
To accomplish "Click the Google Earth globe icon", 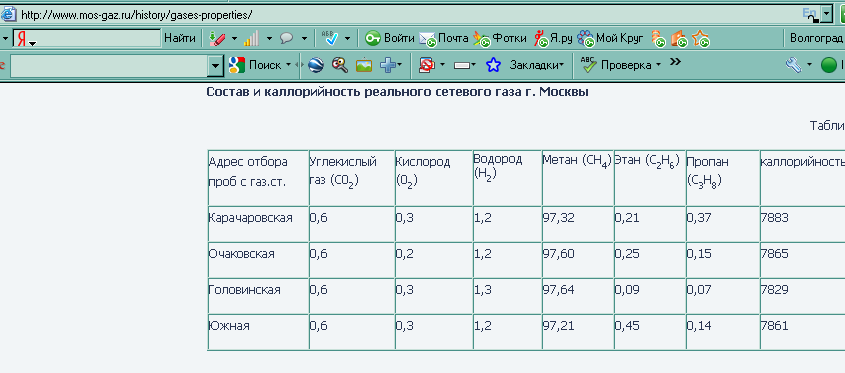I will pos(316,65).
